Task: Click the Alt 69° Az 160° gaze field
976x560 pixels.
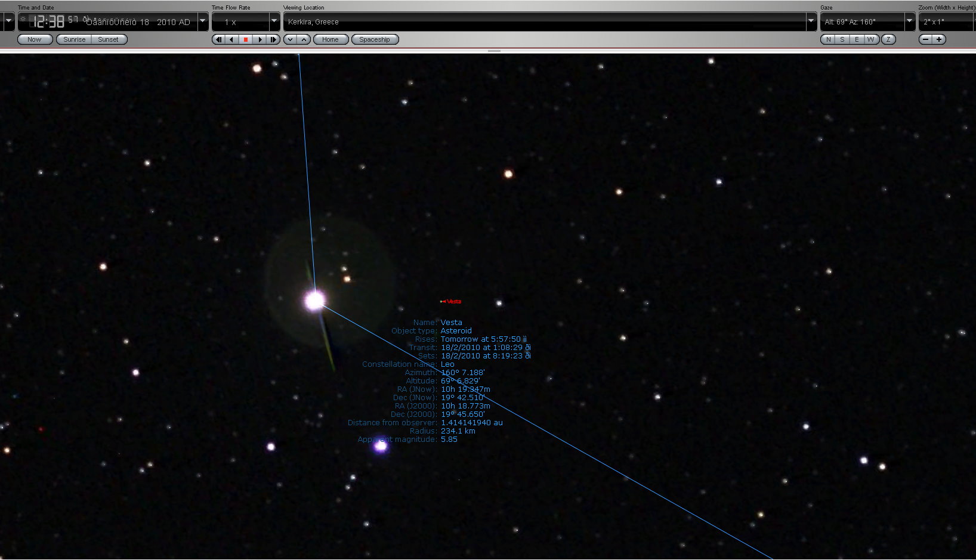Action: click(862, 22)
